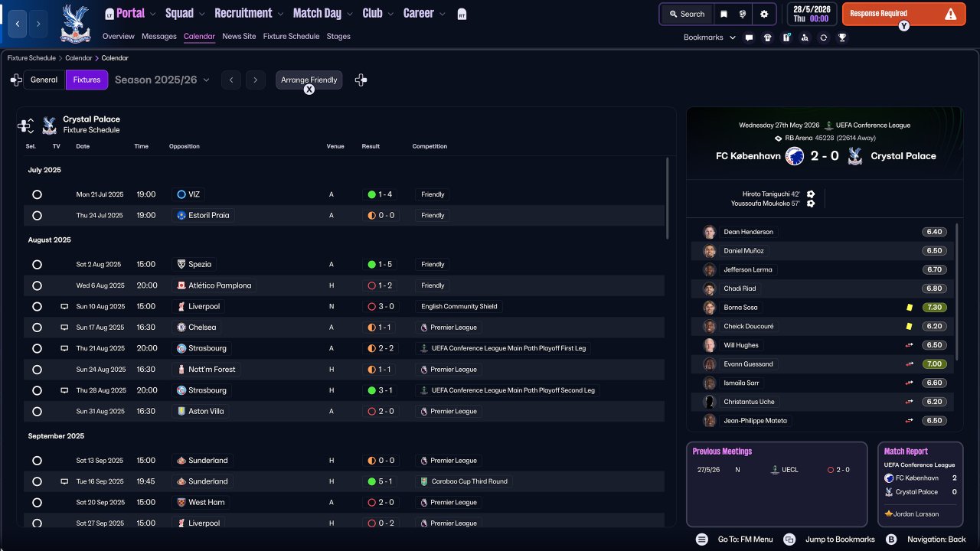Image resolution: width=980 pixels, height=551 pixels.
Task: Select the Aston Villa fixture radio button
Action: [37, 412]
